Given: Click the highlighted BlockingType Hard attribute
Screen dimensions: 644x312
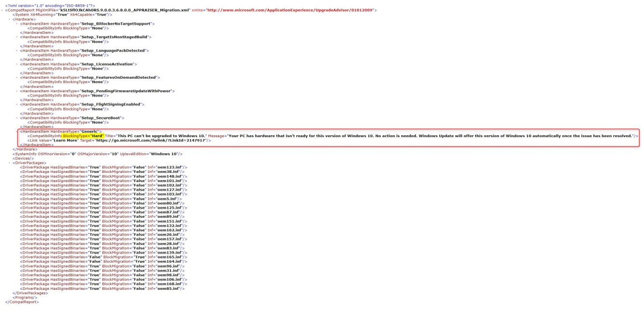Looking at the screenshot, I should coord(84,136).
